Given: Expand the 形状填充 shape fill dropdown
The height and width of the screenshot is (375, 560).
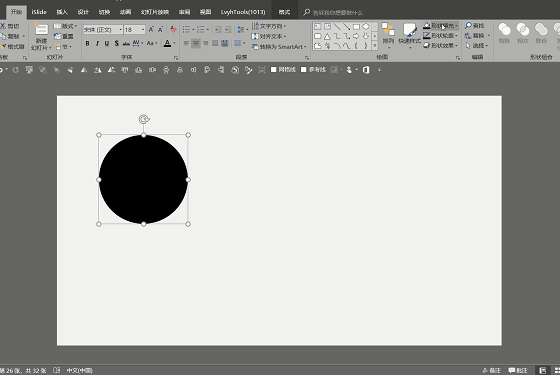Looking at the screenshot, I should point(440,26).
